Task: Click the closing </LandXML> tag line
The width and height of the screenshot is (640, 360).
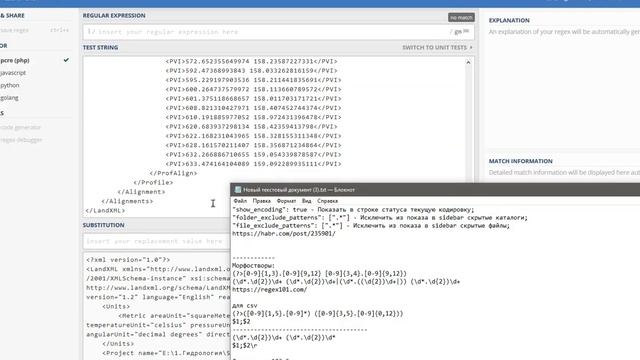Action: tap(105, 211)
